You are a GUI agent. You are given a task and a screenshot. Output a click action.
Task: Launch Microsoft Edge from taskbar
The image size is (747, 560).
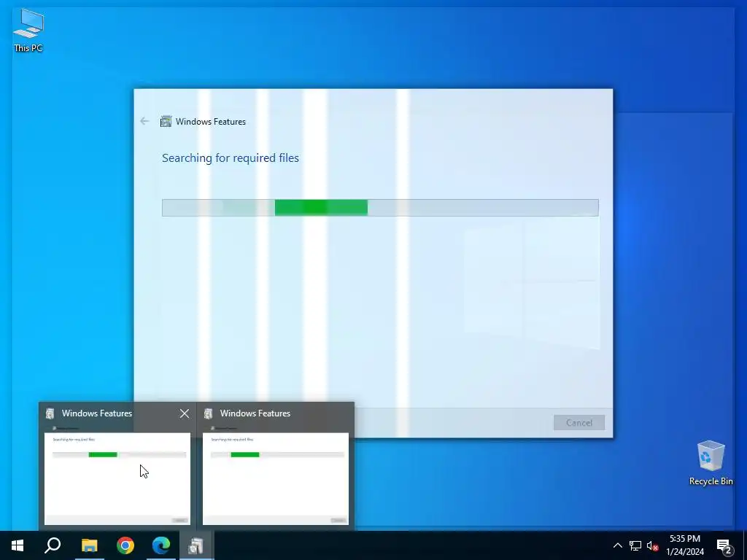pos(161,545)
